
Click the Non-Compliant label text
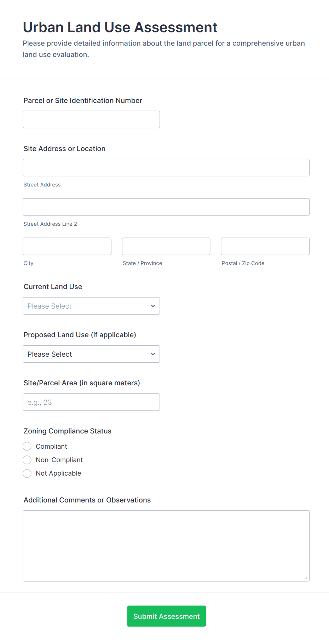[59, 460]
